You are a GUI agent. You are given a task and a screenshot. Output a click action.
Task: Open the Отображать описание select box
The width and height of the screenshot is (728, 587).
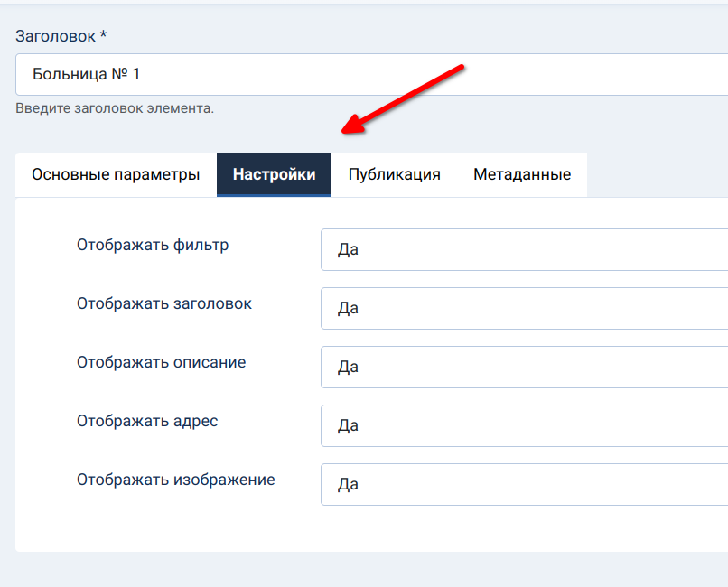click(524, 367)
